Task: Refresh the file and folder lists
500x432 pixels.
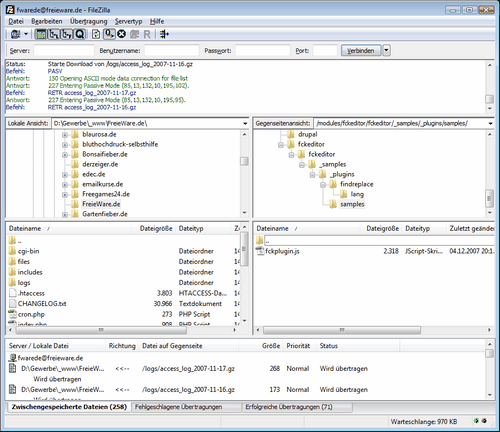Action: (x=96, y=34)
